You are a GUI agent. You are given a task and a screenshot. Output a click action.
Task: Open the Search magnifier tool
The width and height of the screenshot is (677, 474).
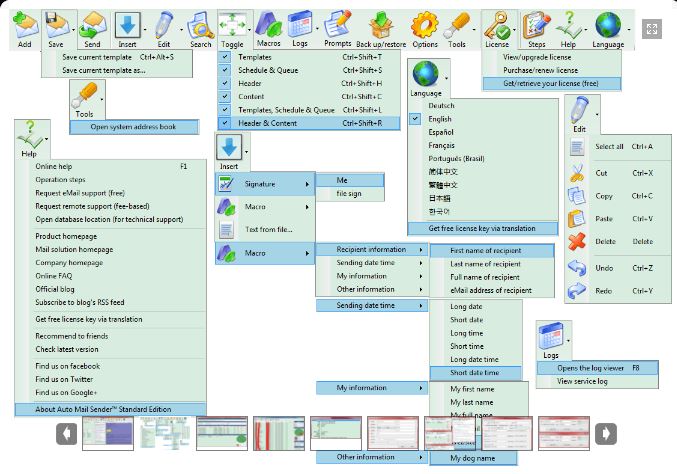(x=201, y=24)
